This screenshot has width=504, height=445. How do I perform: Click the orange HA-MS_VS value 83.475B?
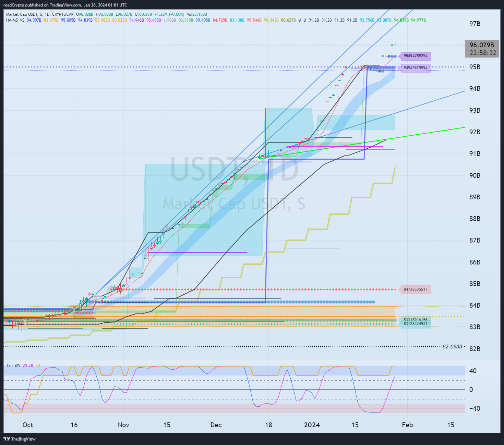click(x=51, y=20)
